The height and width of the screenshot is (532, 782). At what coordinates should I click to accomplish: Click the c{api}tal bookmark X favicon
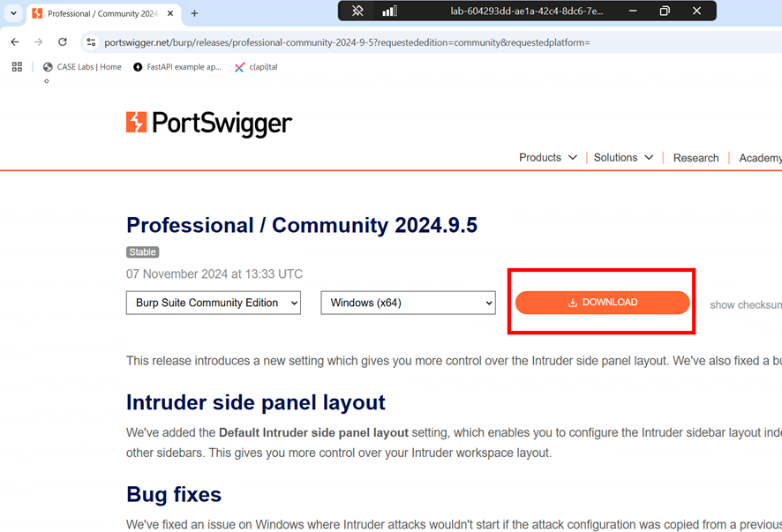point(239,67)
